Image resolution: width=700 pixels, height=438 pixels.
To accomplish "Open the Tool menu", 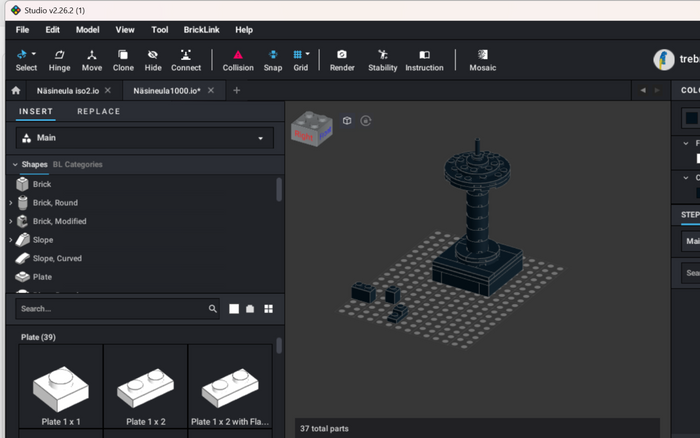I will point(159,30).
